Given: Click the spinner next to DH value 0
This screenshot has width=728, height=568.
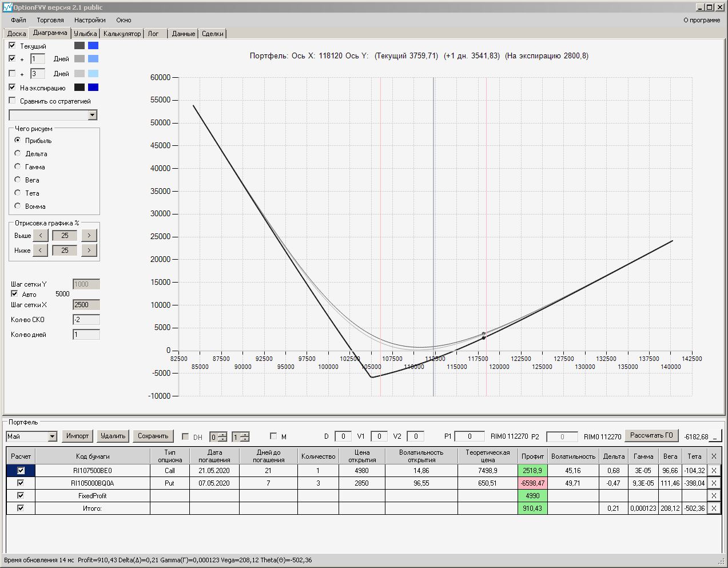Looking at the screenshot, I should click(x=222, y=437).
